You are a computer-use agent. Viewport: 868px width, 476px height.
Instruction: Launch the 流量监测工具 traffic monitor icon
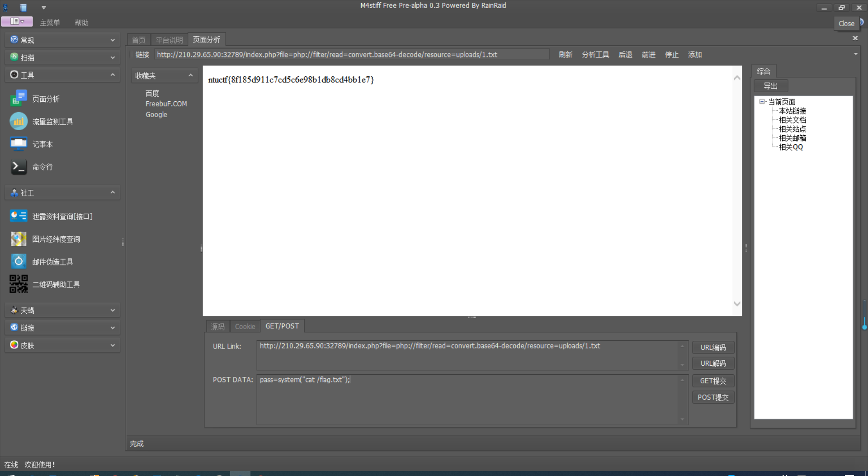[x=19, y=121]
